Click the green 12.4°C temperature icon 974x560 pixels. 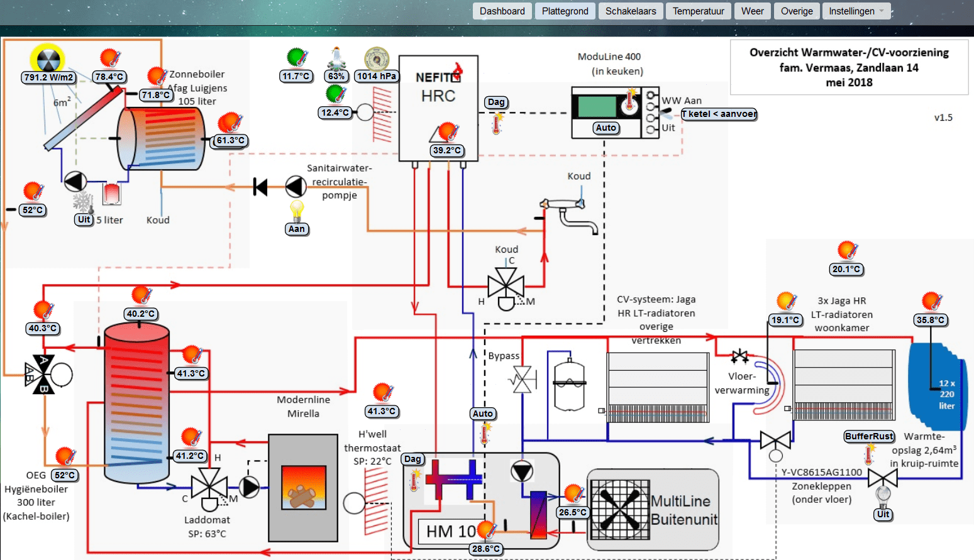click(x=335, y=94)
